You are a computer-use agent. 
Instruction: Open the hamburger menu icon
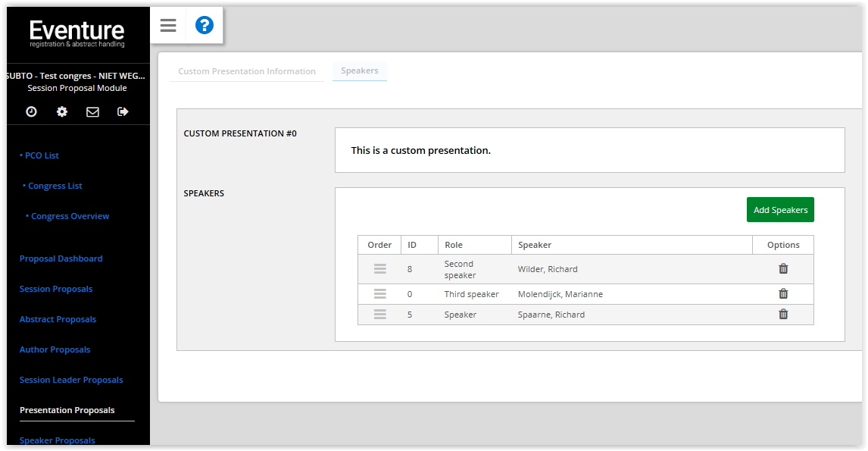coord(168,25)
